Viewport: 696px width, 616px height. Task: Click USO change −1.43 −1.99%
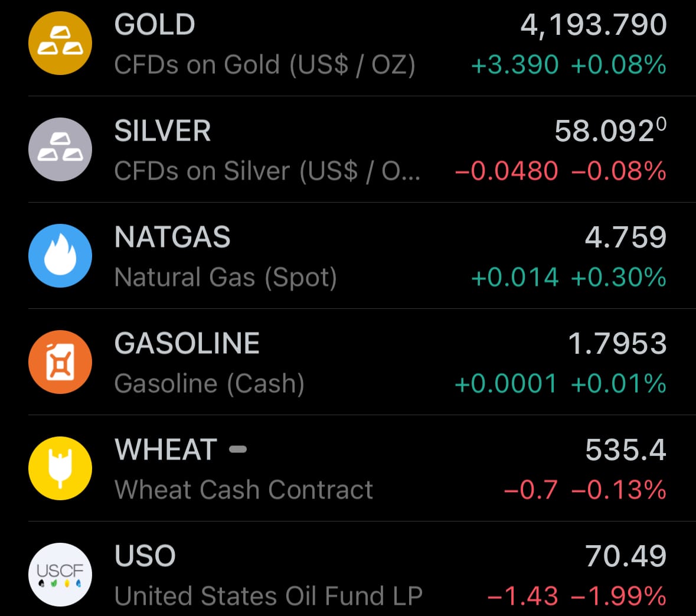coord(577,597)
